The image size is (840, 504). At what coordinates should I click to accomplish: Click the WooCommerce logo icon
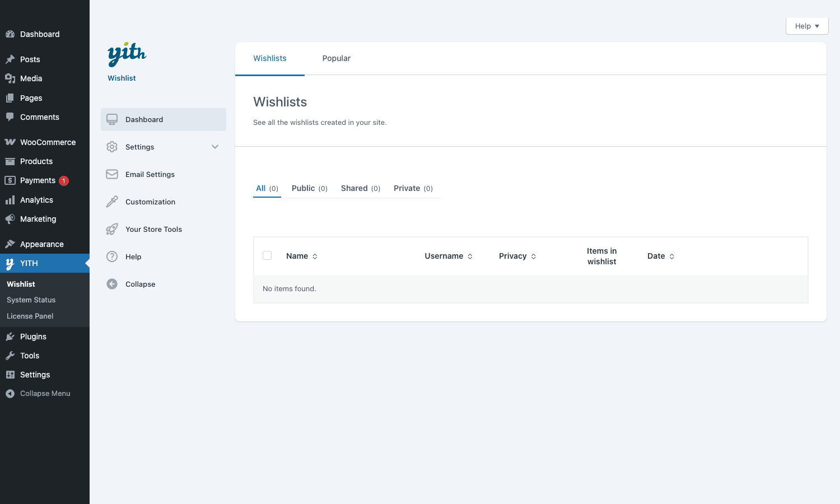point(10,142)
